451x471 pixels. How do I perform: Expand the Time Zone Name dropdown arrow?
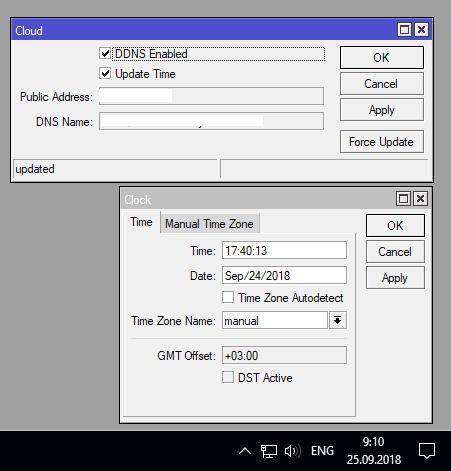click(x=338, y=320)
